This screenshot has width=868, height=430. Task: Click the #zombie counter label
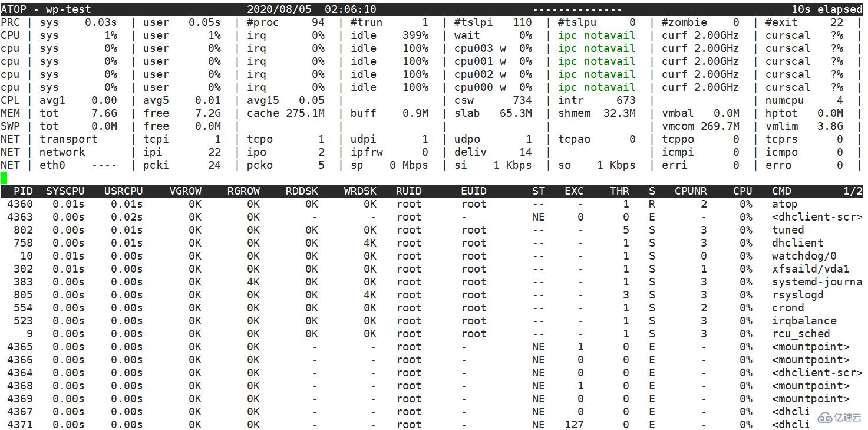(684, 22)
